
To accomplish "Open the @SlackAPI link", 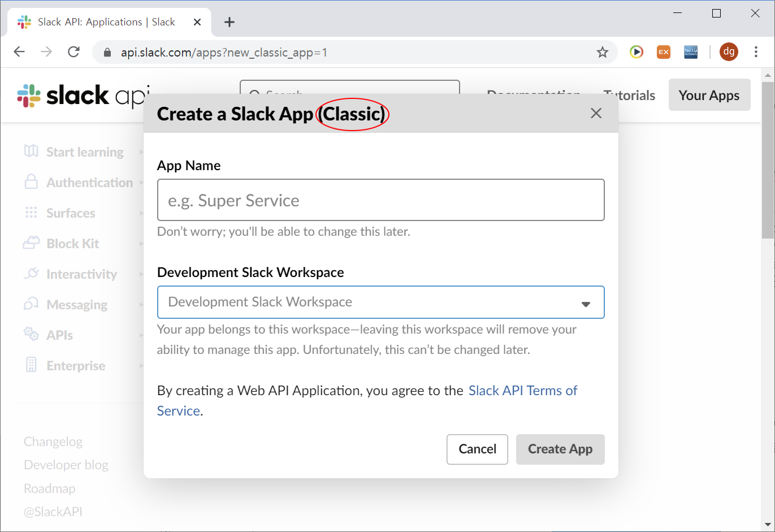I will click(53, 512).
